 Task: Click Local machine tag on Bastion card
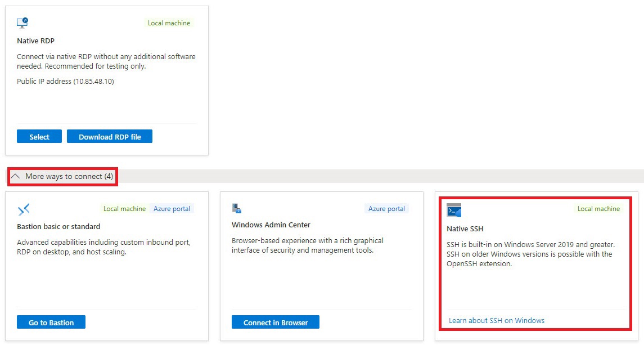pos(124,209)
